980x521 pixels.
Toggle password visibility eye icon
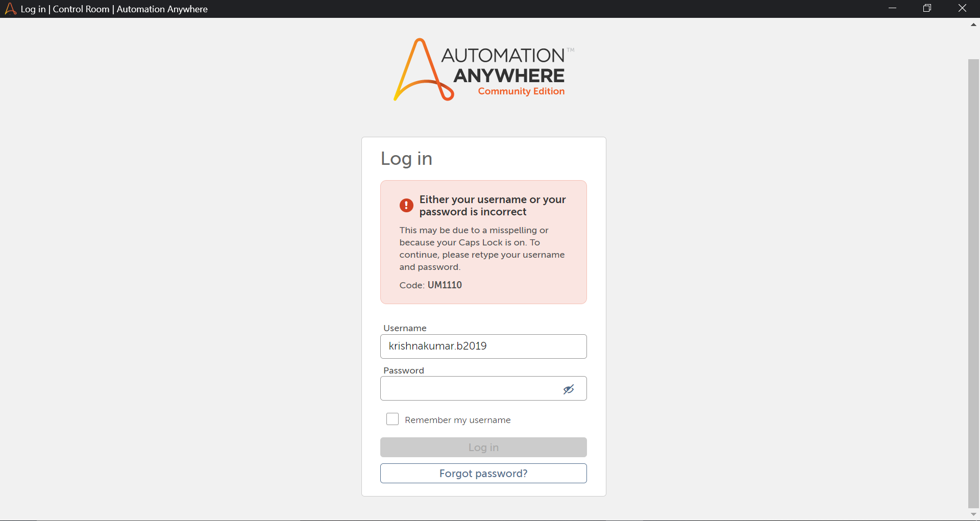569,389
